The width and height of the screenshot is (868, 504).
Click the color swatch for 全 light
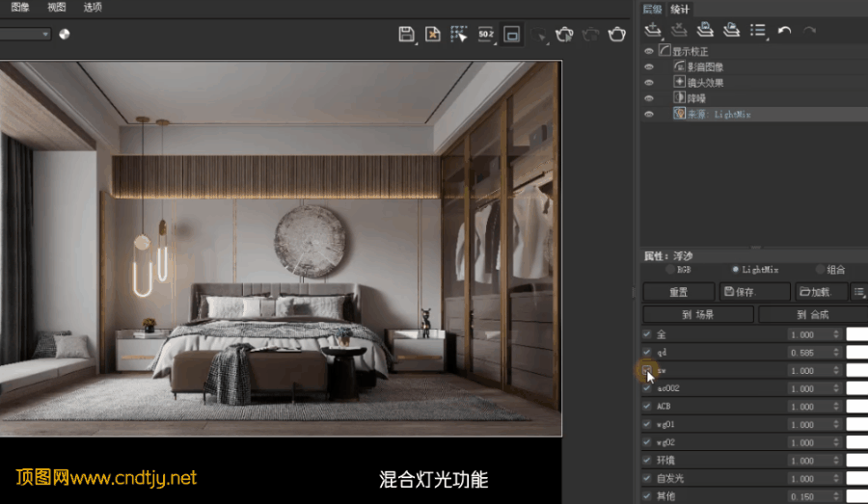coord(856,334)
